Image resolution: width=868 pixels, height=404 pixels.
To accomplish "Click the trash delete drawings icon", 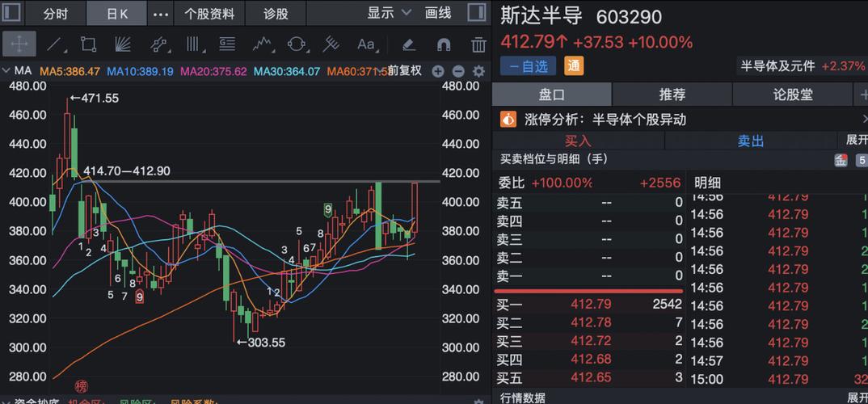I will (478, 44).
